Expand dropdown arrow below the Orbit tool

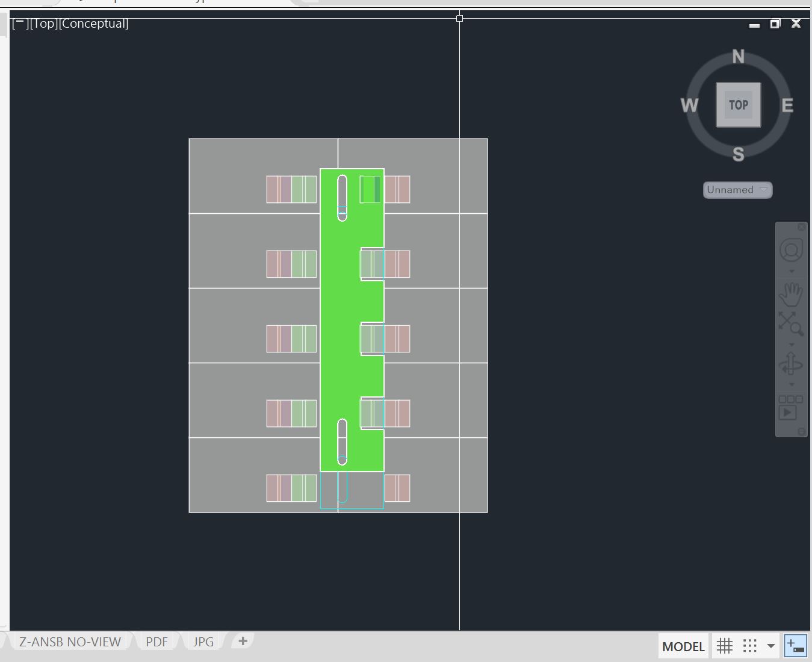791,384
